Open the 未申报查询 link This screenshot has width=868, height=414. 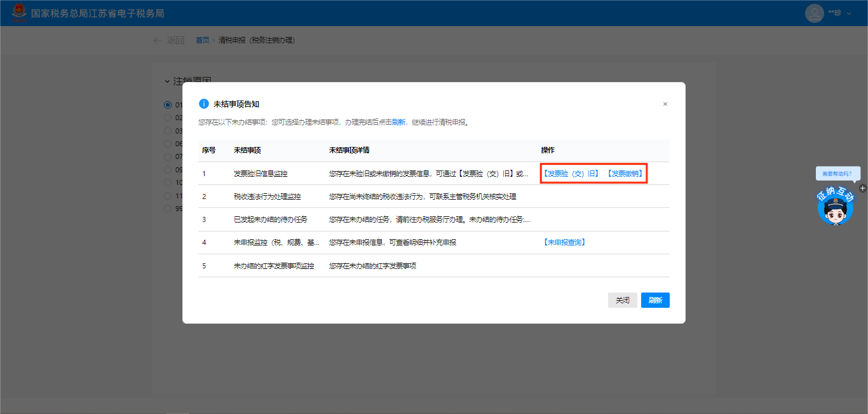click(564, 242)
